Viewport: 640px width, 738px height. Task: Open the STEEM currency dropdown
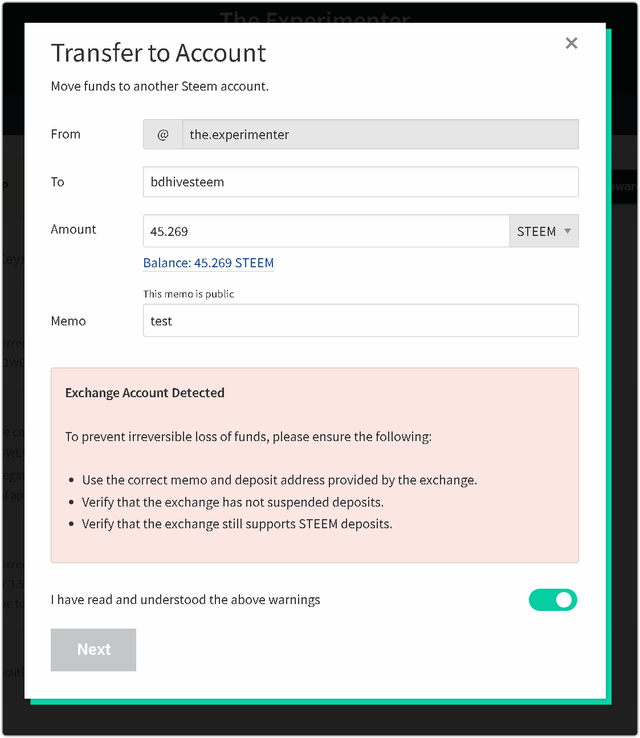544,231
